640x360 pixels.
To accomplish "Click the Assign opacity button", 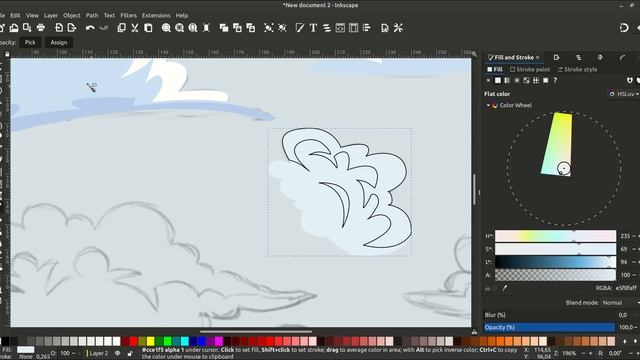I will coord(59,42).
